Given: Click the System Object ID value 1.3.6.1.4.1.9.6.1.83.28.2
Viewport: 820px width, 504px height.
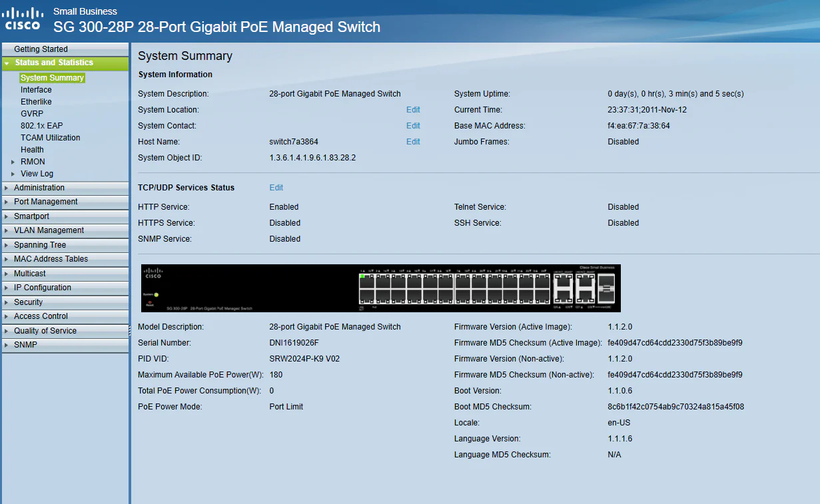Looking at the screenshot, I should [x=312, y=158].
